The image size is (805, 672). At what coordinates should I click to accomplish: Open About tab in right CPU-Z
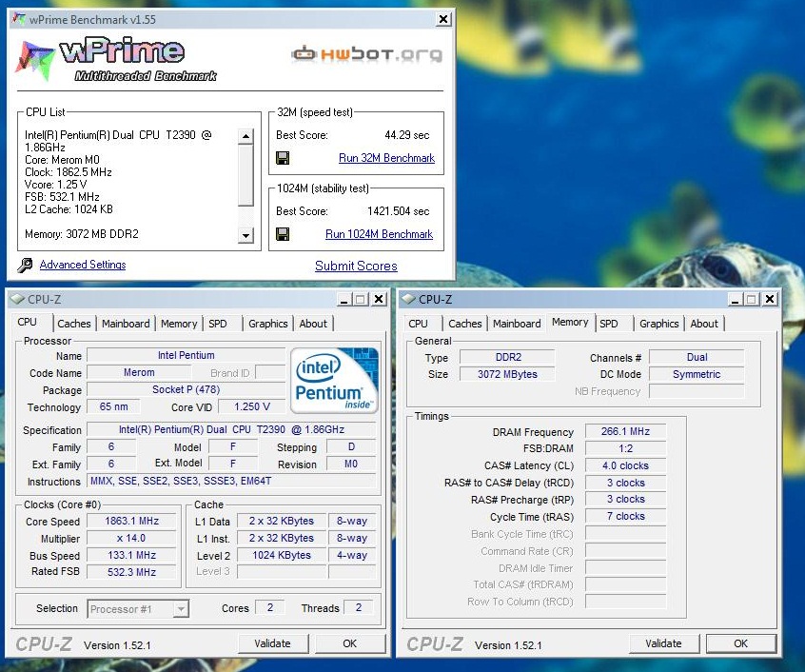pos(704,324)
